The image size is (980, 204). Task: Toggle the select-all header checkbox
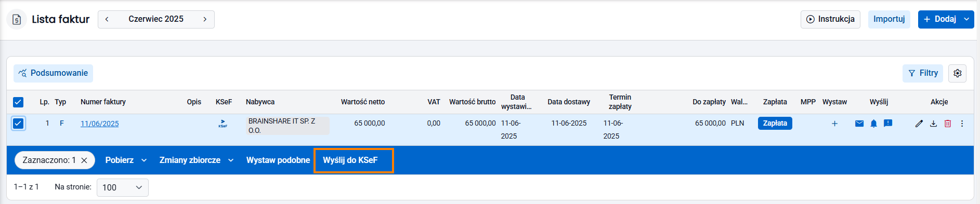[18, 102]
